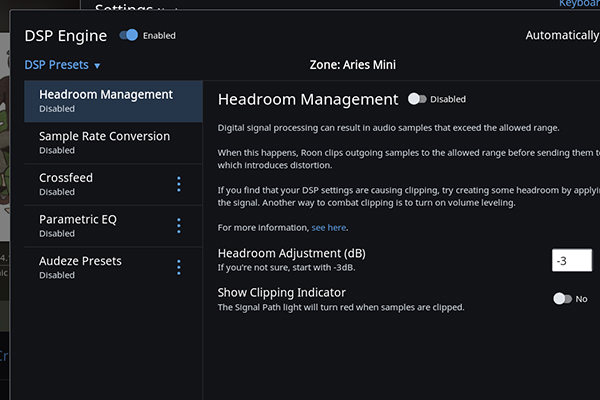Click the Headroom Management panel heading

pyautogui.click(x=307, y=99)
